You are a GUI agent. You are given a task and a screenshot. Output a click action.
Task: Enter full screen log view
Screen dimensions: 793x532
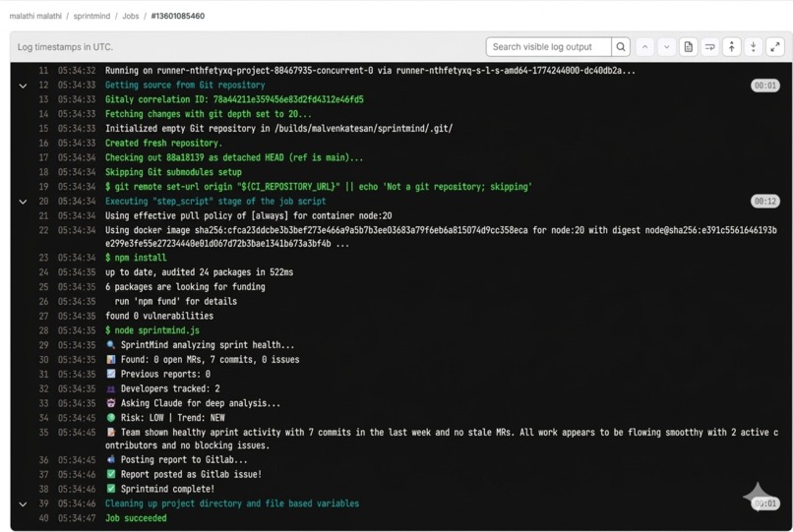pyautogui.click(x=774, y=47)
